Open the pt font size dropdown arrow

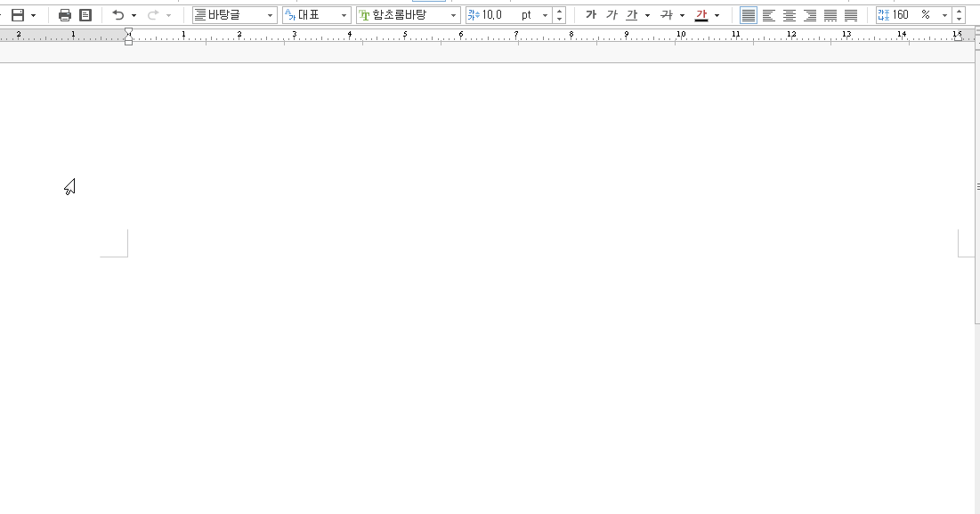pos(545,16)
